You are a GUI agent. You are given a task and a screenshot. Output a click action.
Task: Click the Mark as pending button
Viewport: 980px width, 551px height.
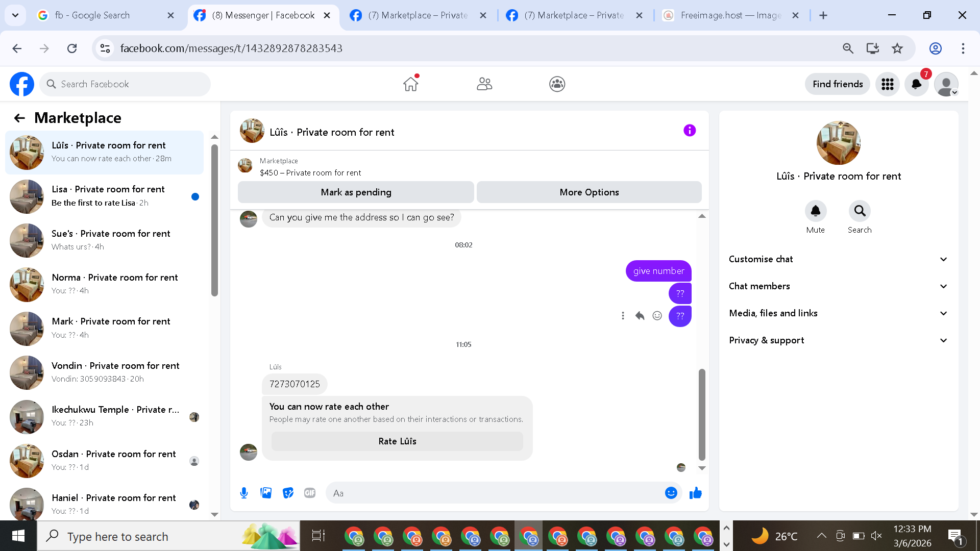tap(356, 192)
